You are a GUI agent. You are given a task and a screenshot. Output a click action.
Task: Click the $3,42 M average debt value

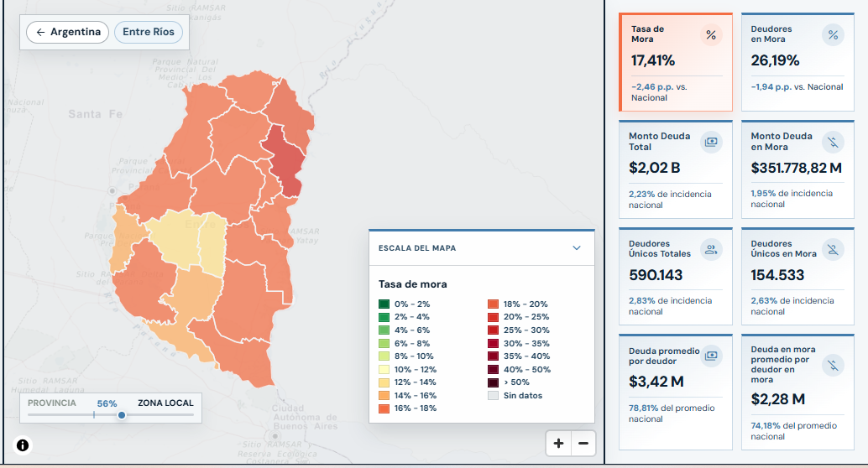(656, 382)
